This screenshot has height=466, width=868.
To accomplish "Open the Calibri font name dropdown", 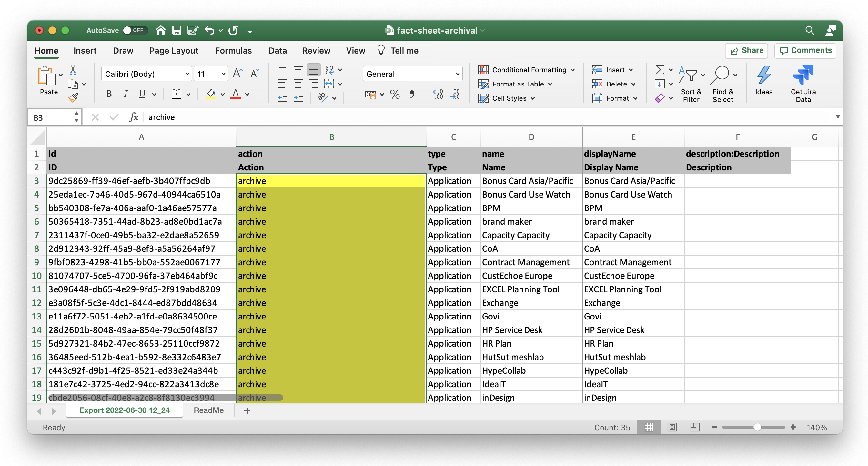I will (187, 74).
